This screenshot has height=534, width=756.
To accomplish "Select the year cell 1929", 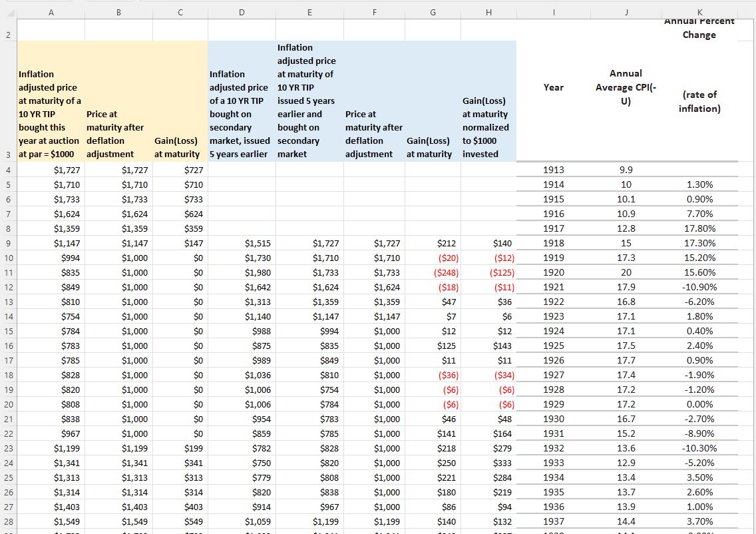I will coord(554,405).
